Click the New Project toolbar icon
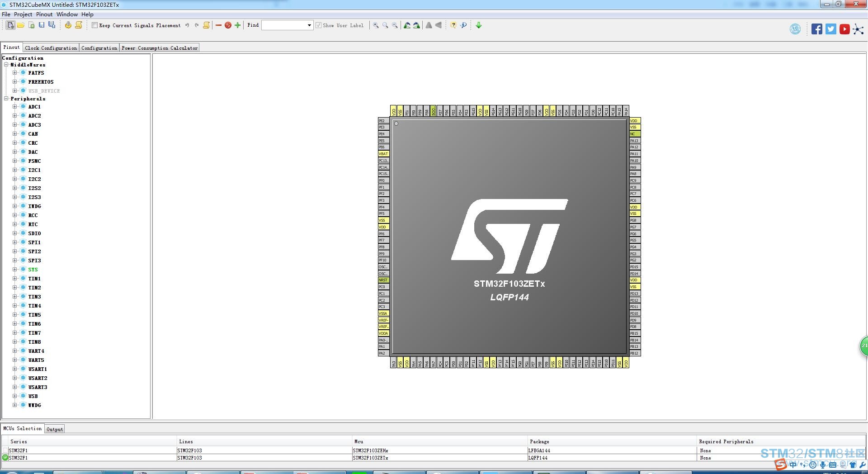Screen dimensions: 868x474 click(10, 25)
